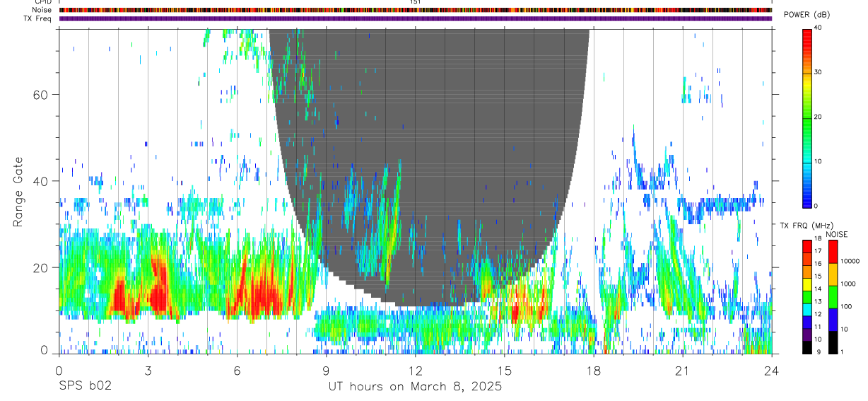The height and width of the screenshot is (401, 868).
Task: Click the 'NOISE' legend title
Action: [837, 234]
